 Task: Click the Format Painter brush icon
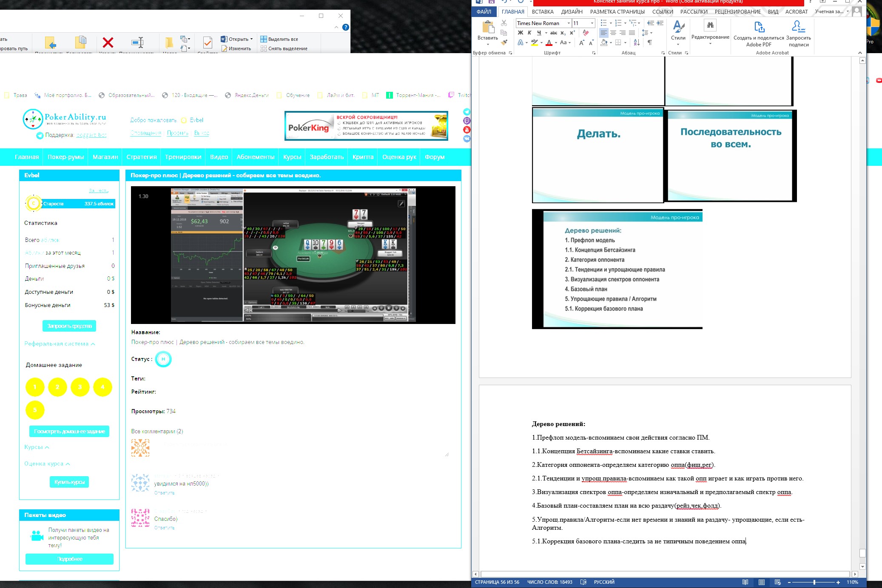[x=504, y=42]
